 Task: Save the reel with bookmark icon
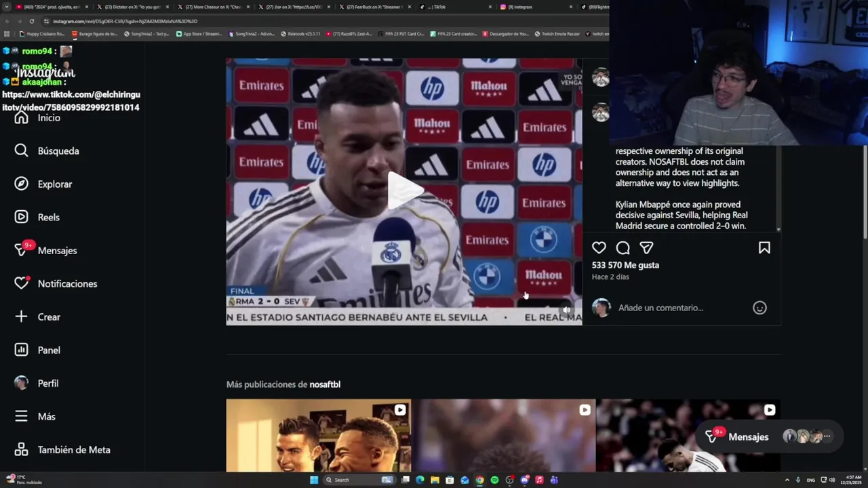[x=764, y=248]
